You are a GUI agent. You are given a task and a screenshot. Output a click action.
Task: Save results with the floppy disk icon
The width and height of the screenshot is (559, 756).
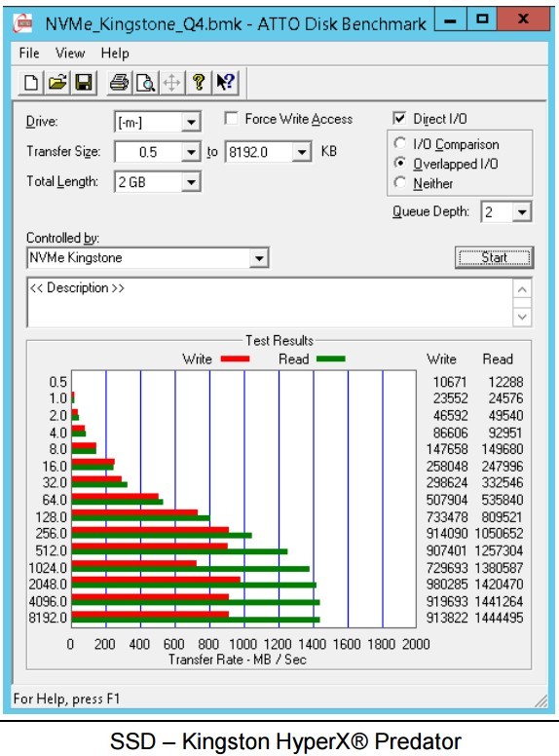[84, 82]
